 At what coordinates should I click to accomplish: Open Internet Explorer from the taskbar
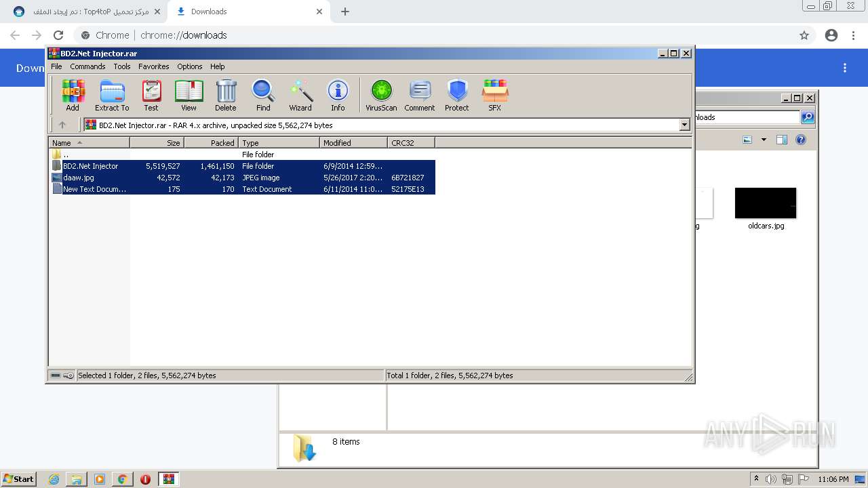pos(54,479)
